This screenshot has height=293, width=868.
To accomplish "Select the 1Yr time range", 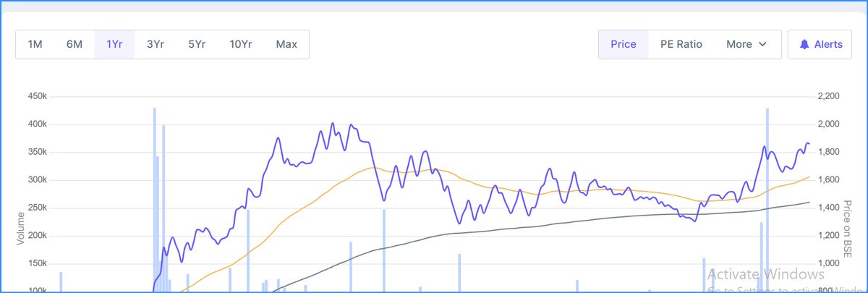I will pyautogui.click(x=114, y=44).
